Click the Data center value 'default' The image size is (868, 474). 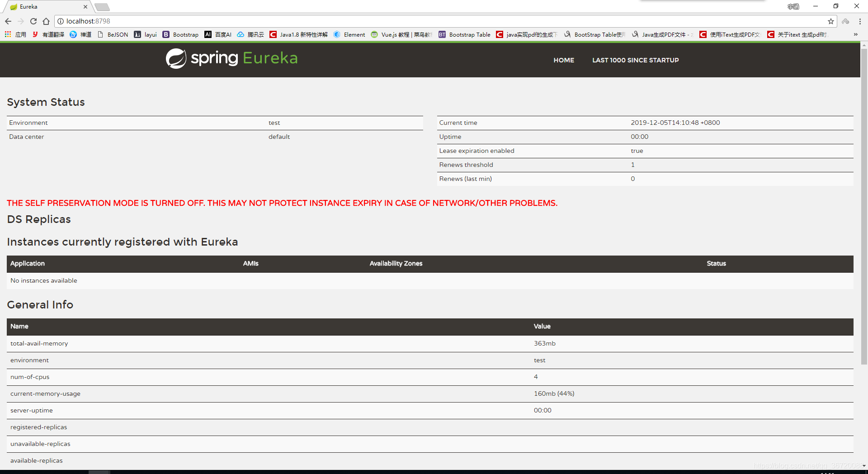(x=279, y=137)
